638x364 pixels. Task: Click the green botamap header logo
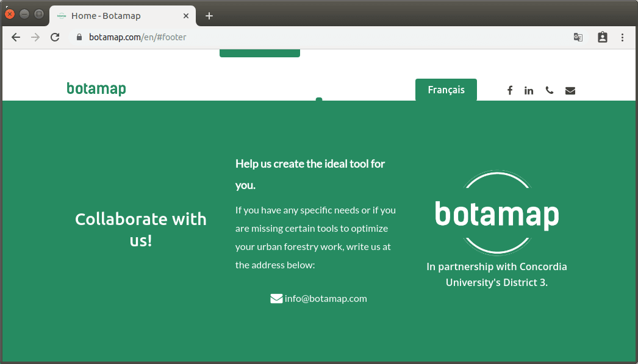(x=96, y=88)
